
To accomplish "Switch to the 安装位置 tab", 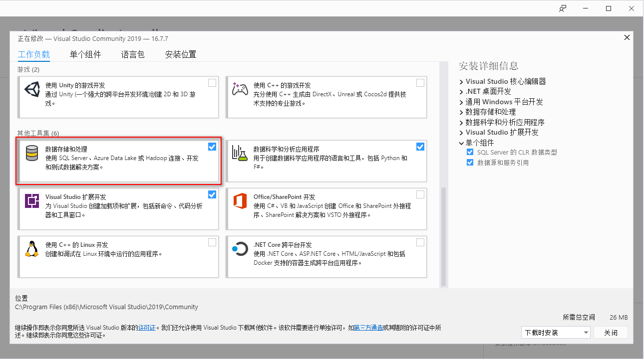I will point(181,55).
